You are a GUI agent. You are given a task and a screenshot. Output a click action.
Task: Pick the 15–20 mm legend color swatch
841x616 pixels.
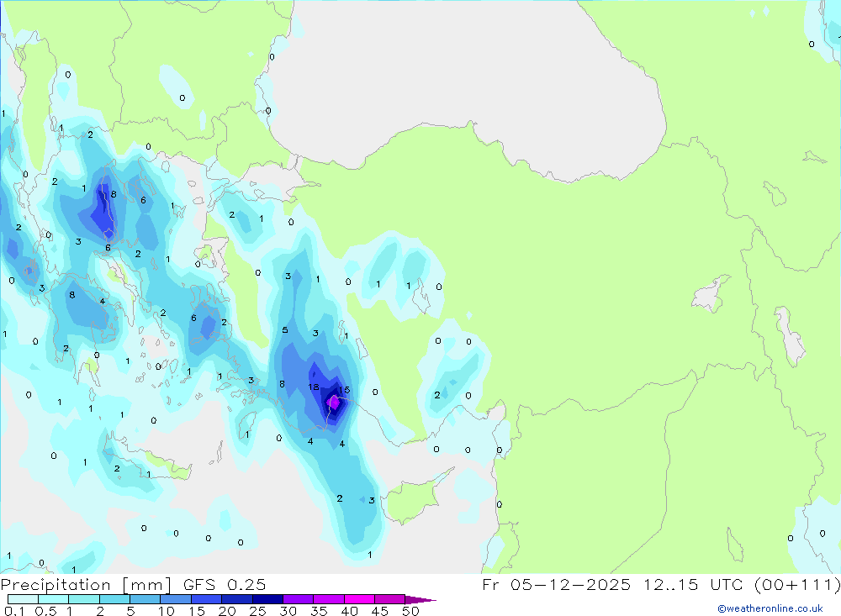206,599
